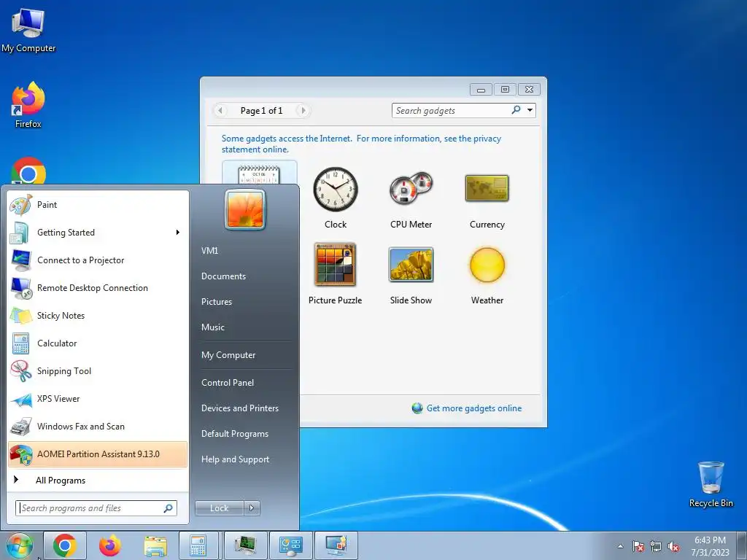Open AOMEI Partition Assistant 9.13.0
This screenshot has width=747, height=560.
tap(98, 454)
